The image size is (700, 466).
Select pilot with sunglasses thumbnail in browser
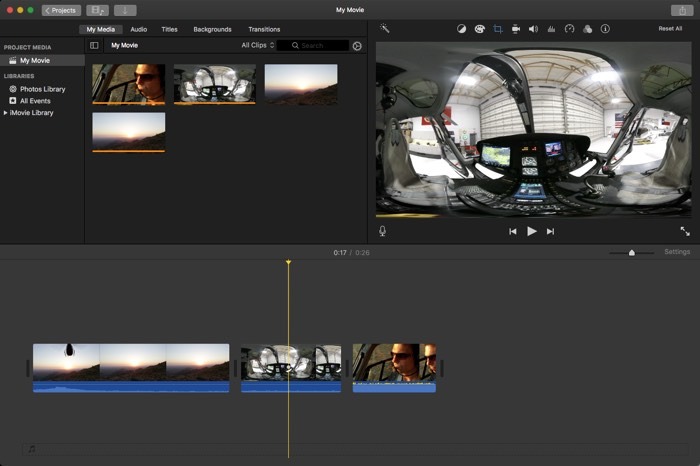click(x=129, y=84)
